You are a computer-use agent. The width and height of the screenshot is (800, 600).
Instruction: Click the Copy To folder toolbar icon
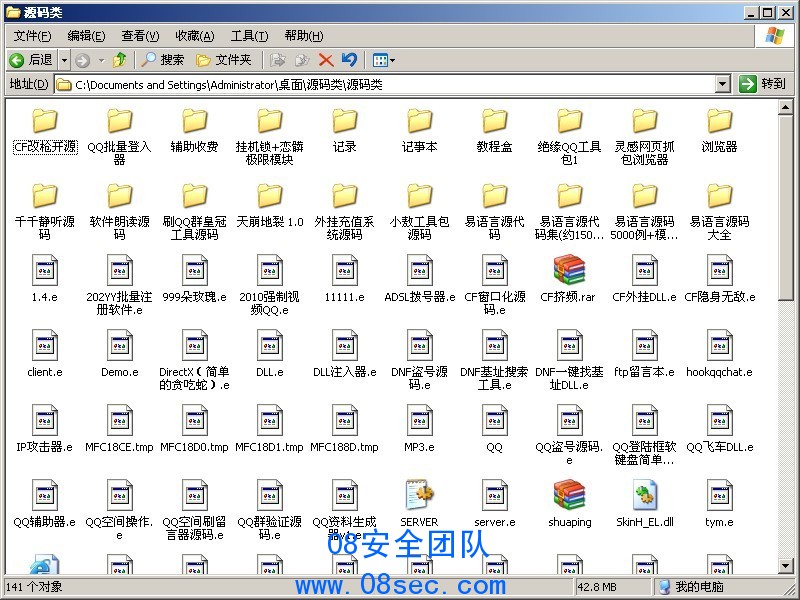[x=302, y=60]
